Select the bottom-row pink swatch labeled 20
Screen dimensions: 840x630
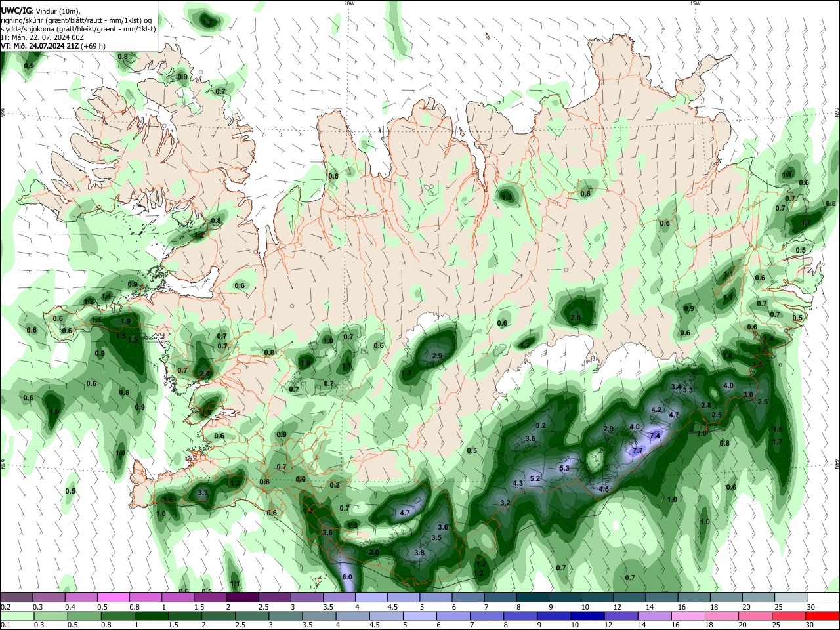[755, 616]
